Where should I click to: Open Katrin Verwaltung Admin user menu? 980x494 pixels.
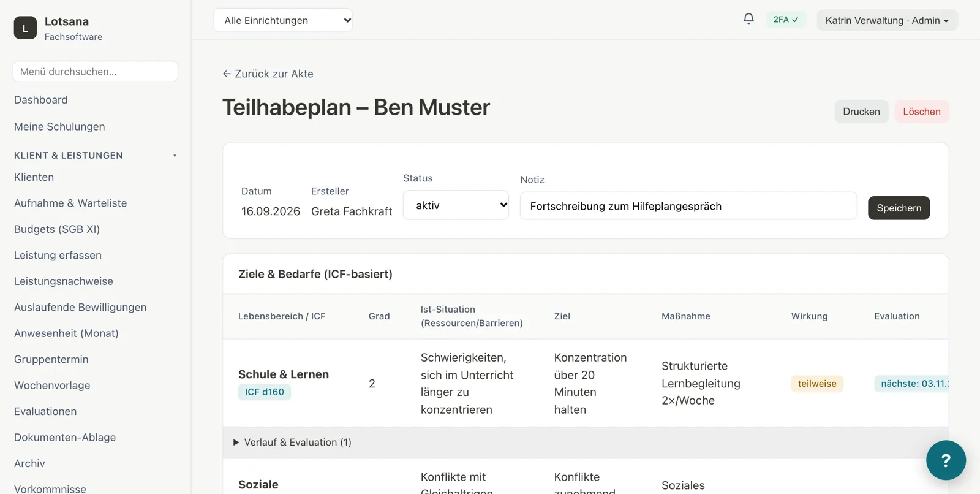tap(887, 20)
